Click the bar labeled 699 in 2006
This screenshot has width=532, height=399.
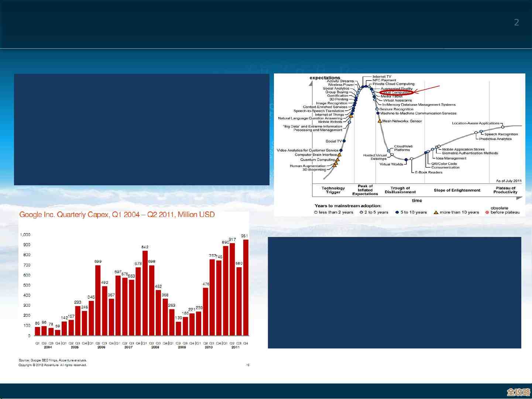(98, 300)
